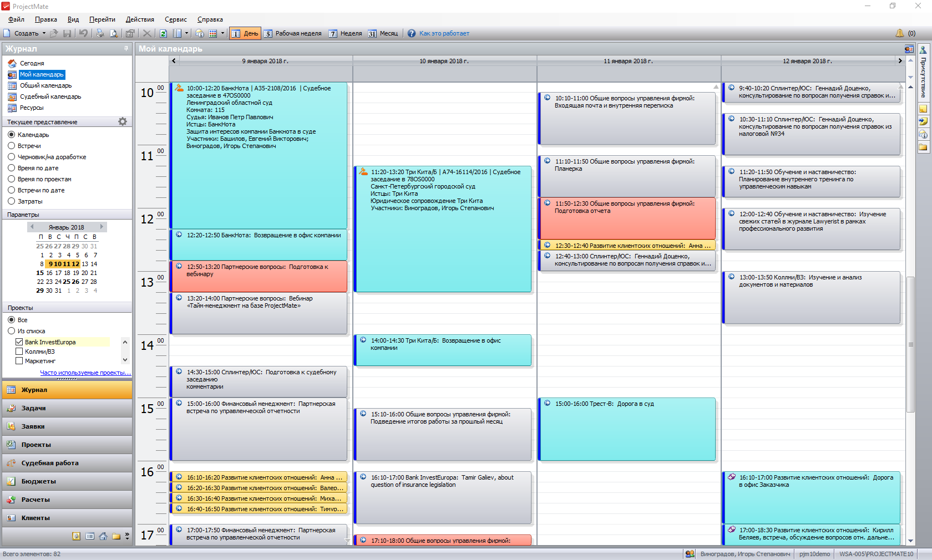Click the journal shortcut icon at navigation pane bottom
The height and width of the screenshot is (560, 932).
point(77,536)
